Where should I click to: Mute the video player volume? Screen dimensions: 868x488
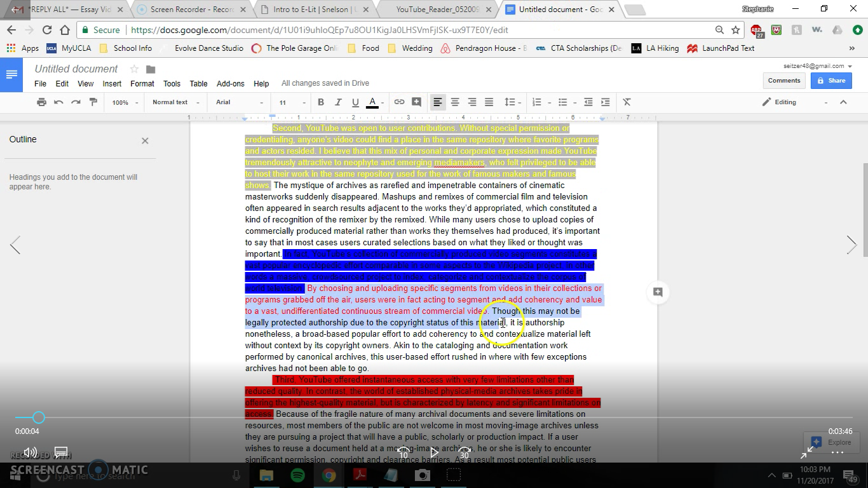(x=30, y=452)
